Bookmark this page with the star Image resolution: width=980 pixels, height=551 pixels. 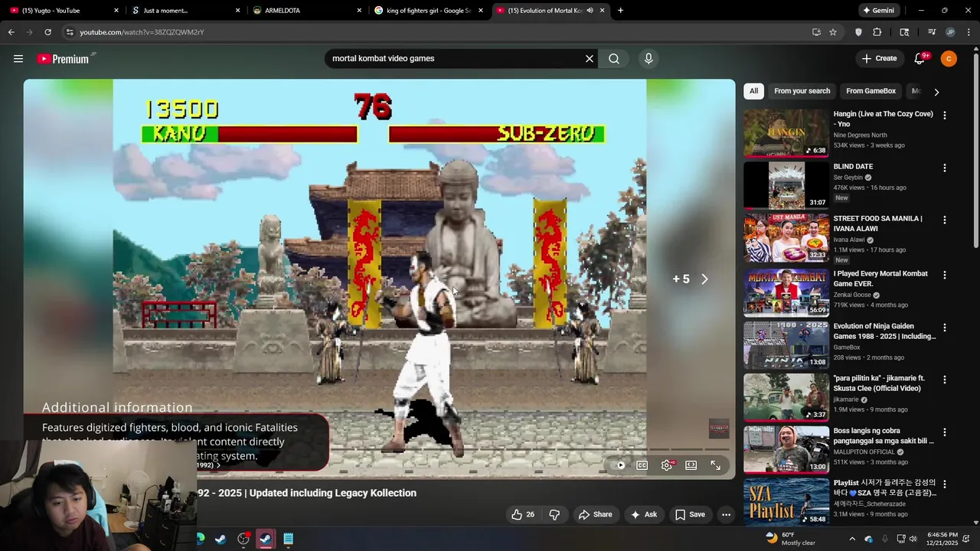[x=833, y=32]
